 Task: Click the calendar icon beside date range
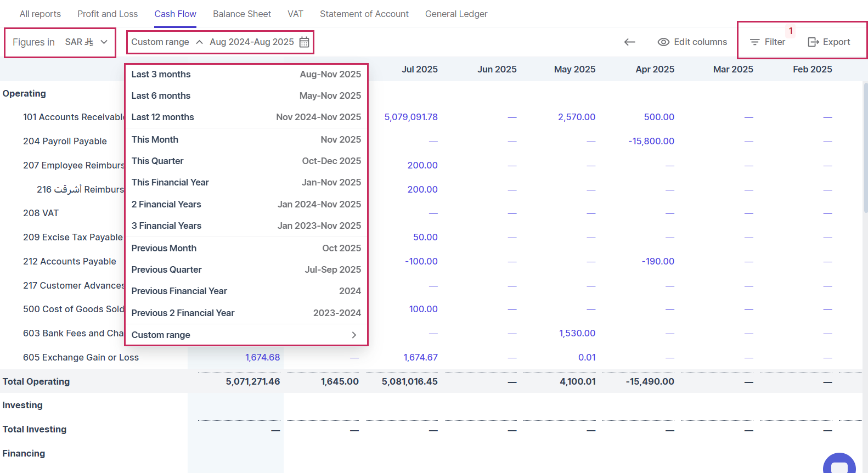click(x=304, y=42)
